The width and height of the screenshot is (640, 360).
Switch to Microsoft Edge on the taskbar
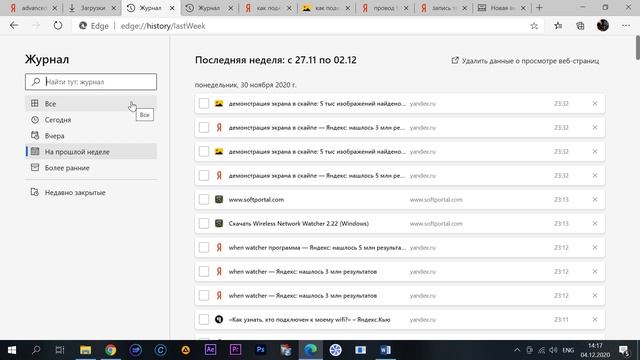(x=310, y=350)
